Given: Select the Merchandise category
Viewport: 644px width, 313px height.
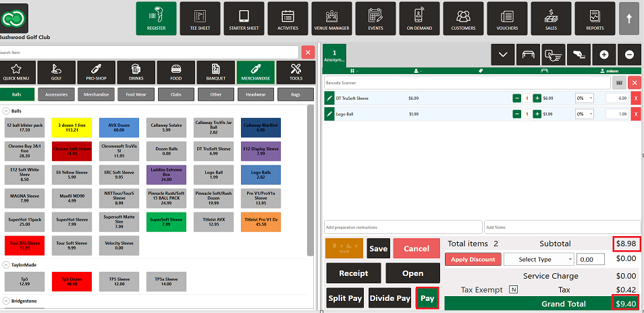Looking at the screenshot, I should point(255,73).
